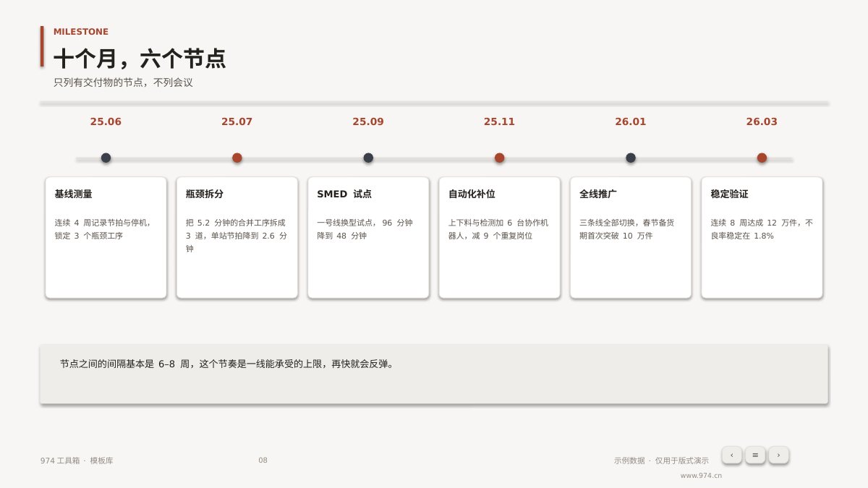The width and height of the screenshot is (868, 488).
Task: Click the 26.03 date label
Action: click(x=762, y=121)
